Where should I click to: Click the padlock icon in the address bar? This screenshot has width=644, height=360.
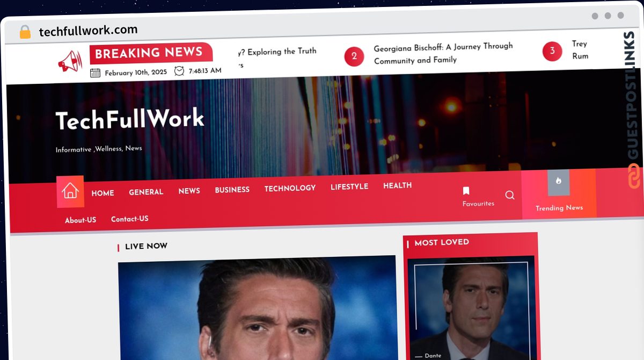tap(25, 32)
